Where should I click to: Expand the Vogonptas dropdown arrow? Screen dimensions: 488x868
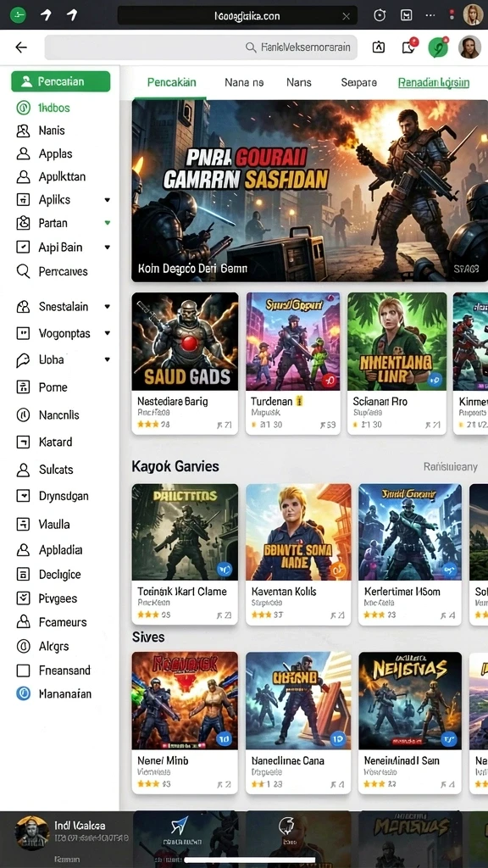tap(108, 333)
